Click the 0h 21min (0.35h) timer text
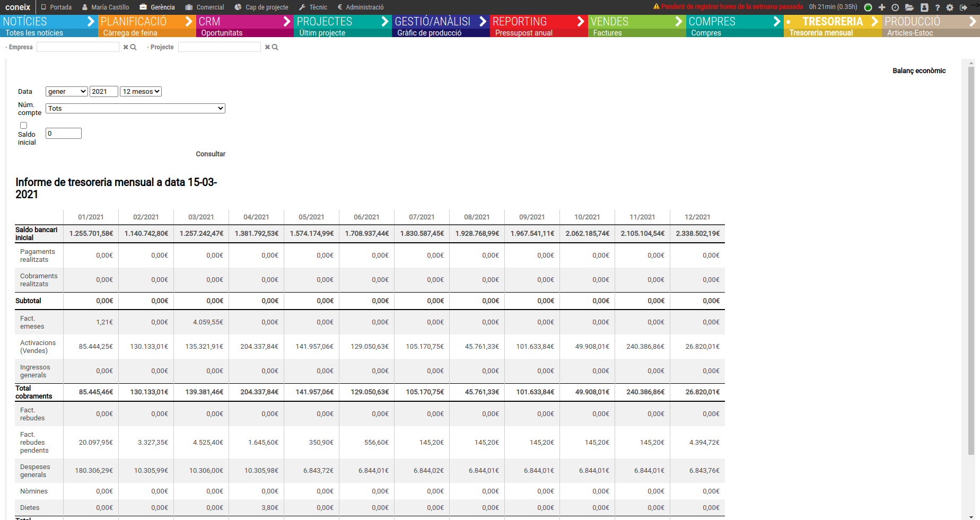Screen dimensions: 980x520 pyautogui.click(x=833, y=7)
